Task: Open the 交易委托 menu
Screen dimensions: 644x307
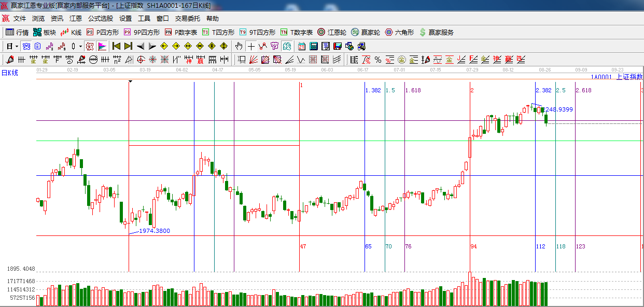Action: (x=187, y=18)
